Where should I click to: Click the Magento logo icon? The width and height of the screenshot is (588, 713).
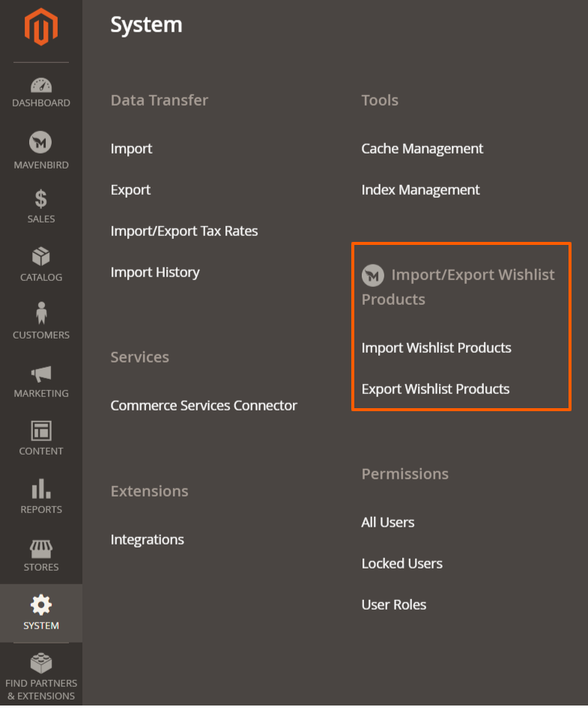[41, 27]
